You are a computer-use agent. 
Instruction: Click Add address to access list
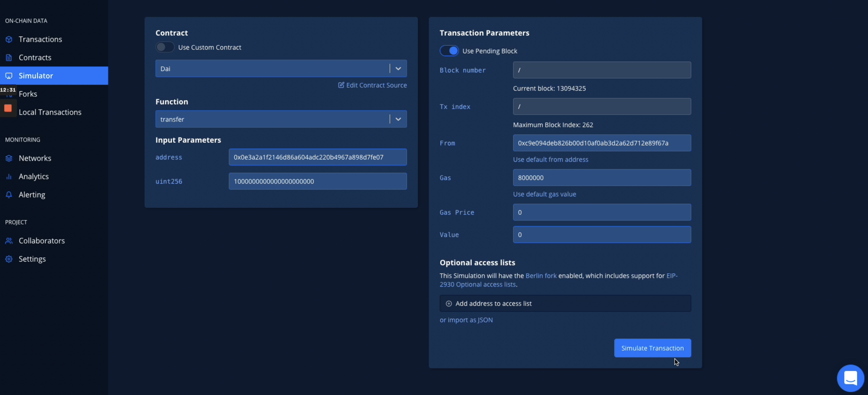pyautogui.click(x=565, y=304)
